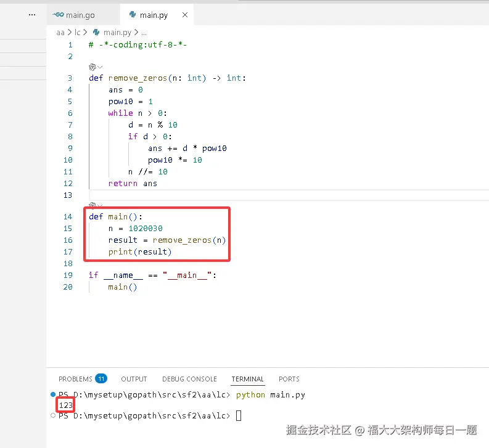Click the 'main()' call on line 20
The image size is (489, 448).
122,287
